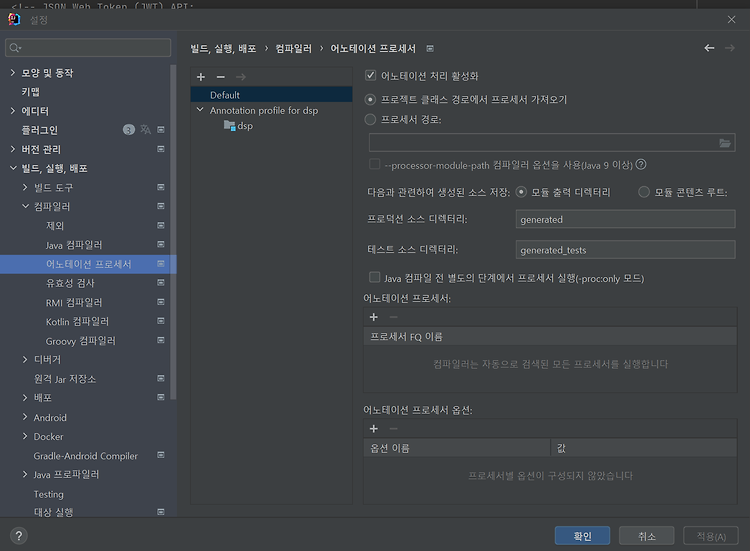Viewport: 750px width, 551px height.
Task: Click the 테스트 소스 디렉터리 field
Action: pos(625,250)
